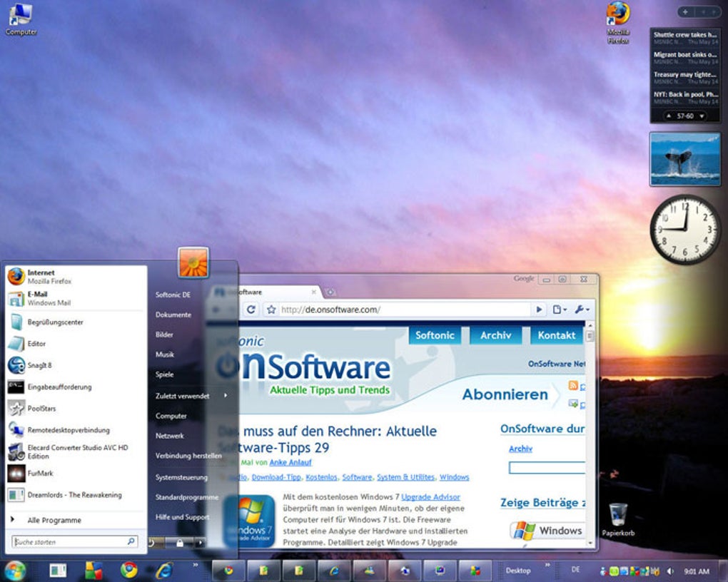This screenshot has height=582, width=728.
Task: Click the first quick launch icon beside Start
Action: click(x=58, y=570)
